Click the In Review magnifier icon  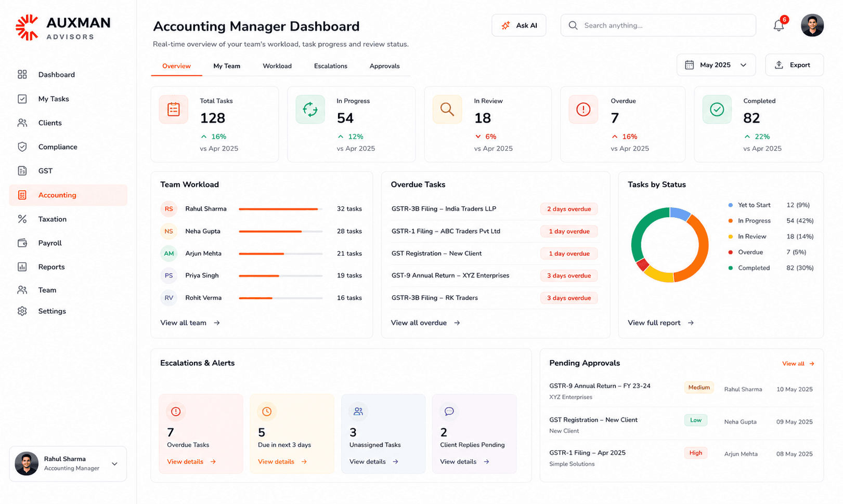(x=447, y=109)
